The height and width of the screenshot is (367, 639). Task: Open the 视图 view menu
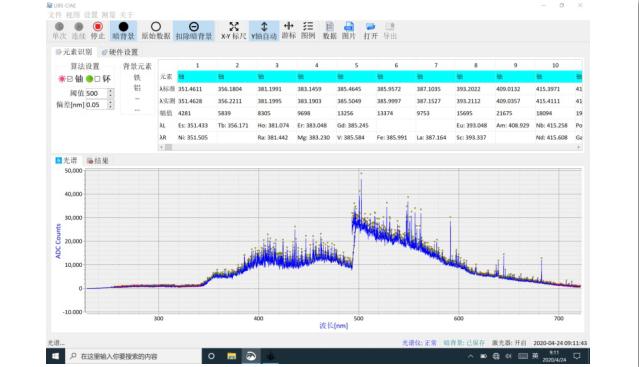tap(73, 15)
